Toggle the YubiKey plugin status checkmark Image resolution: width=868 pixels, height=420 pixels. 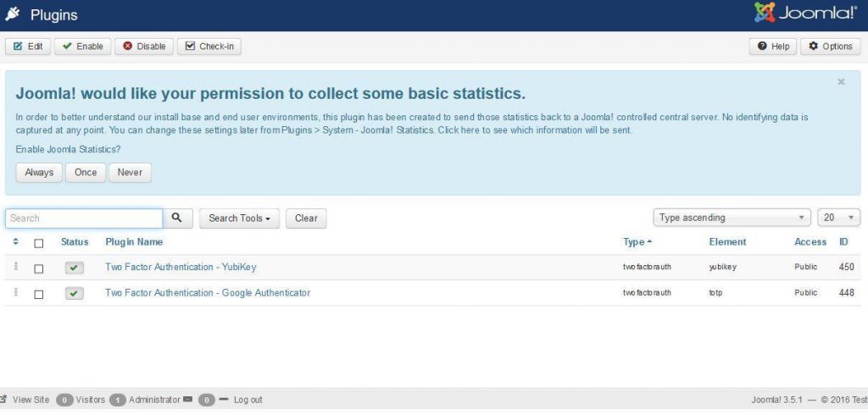pyautogui.click(x=75, y=268)
